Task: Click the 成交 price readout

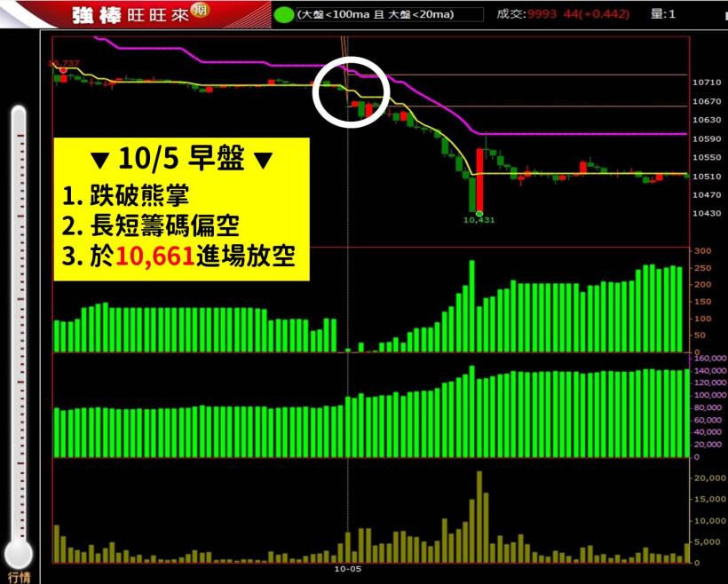Action: click(563, 14)
